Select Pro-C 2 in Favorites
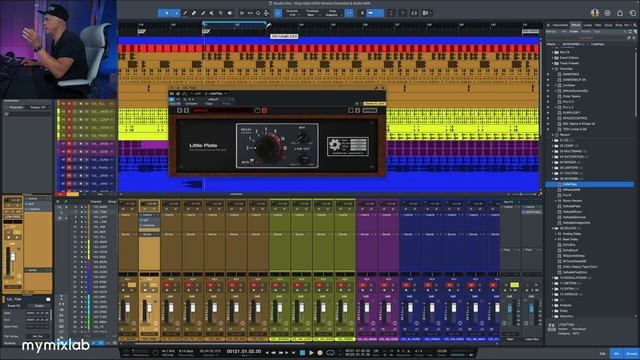Viewport: 640px width, 360px height. point(568,102)
